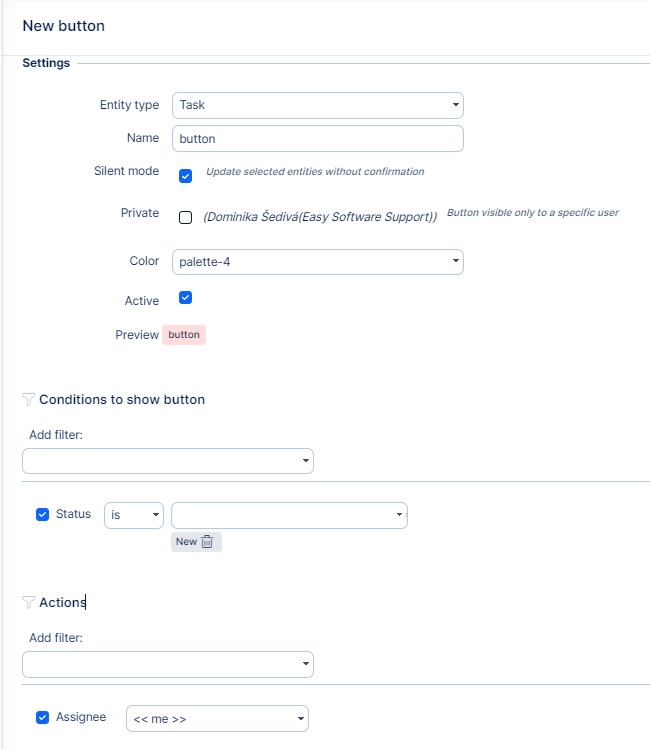Enable the Private checkbox

(x=185, y=217)
